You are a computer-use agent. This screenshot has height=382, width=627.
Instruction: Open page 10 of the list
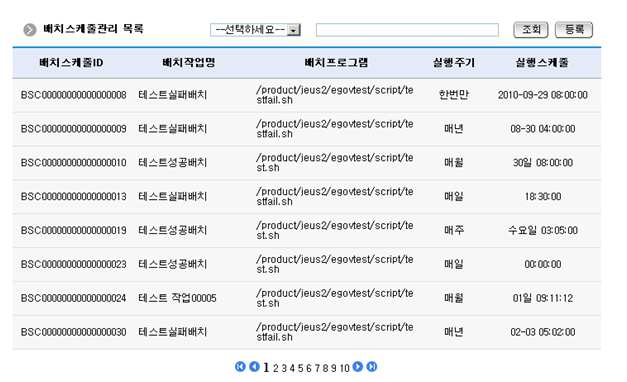tap(345, 368)
